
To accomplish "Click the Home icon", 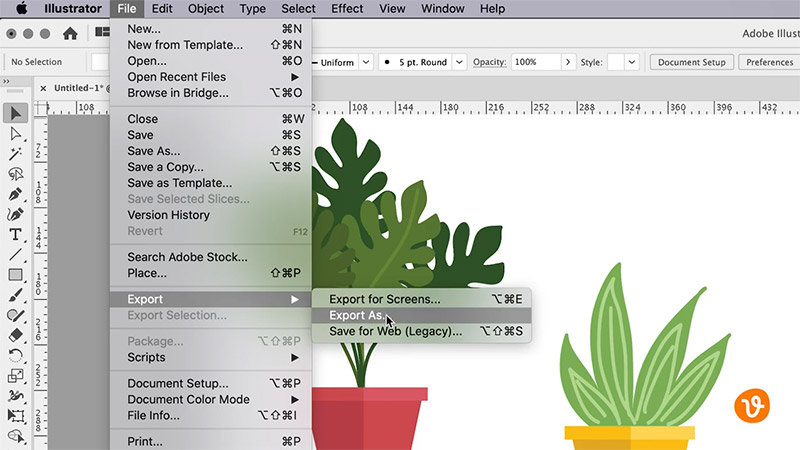I will (70, 34).
